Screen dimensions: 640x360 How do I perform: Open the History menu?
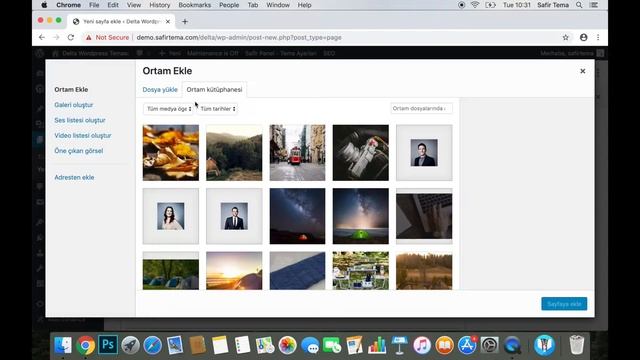click(x=160, y=5)
